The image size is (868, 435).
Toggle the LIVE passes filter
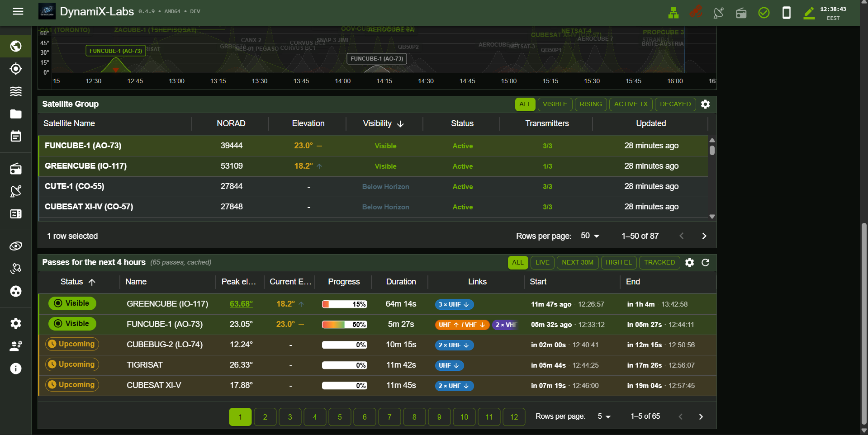(542, 263)
